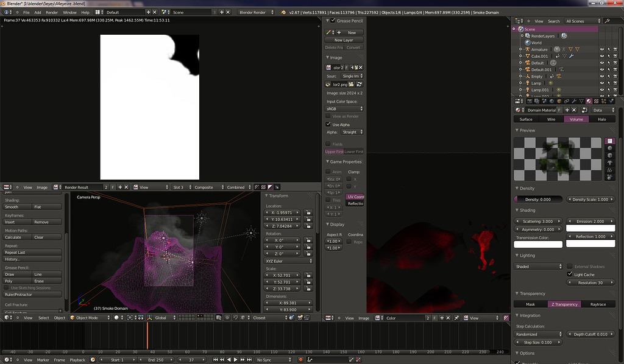The image size is (624, 364).
Task: Open the Object properties tab (cube icon)
Action: point(559,101)
